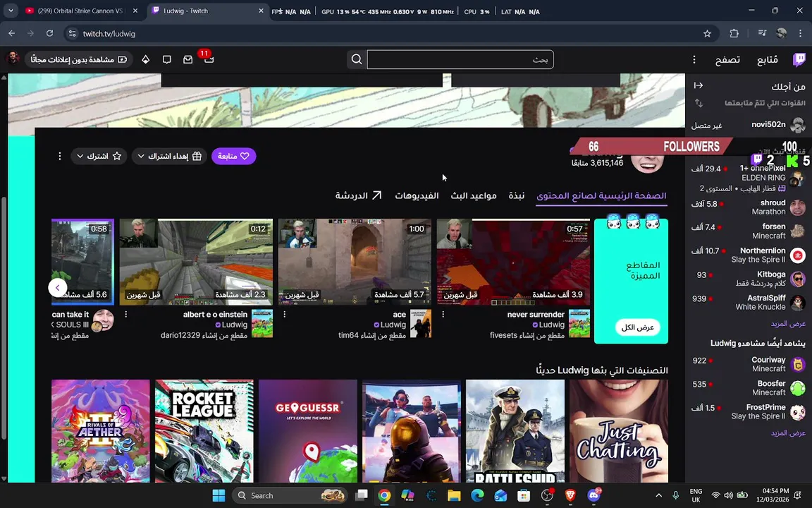The width and height of the screenshot is (812, 508).
Task: Open options dots on never surrender clip
Action: pyautogui.click(x=443, y=314)
